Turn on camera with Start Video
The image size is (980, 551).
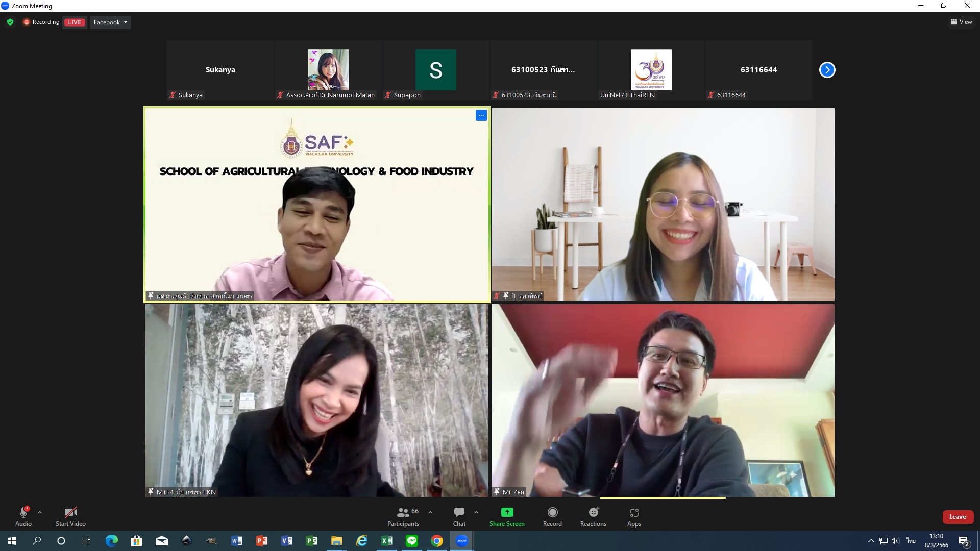70,516
